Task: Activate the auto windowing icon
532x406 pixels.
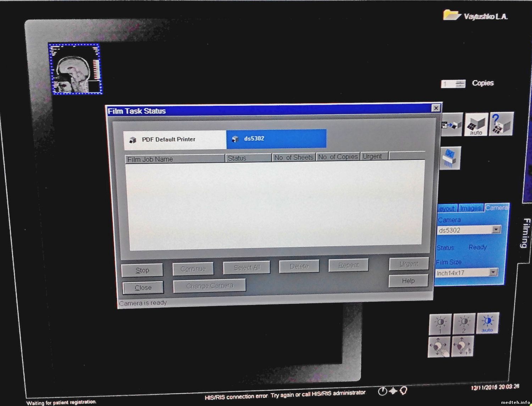Action: point(488,323)
